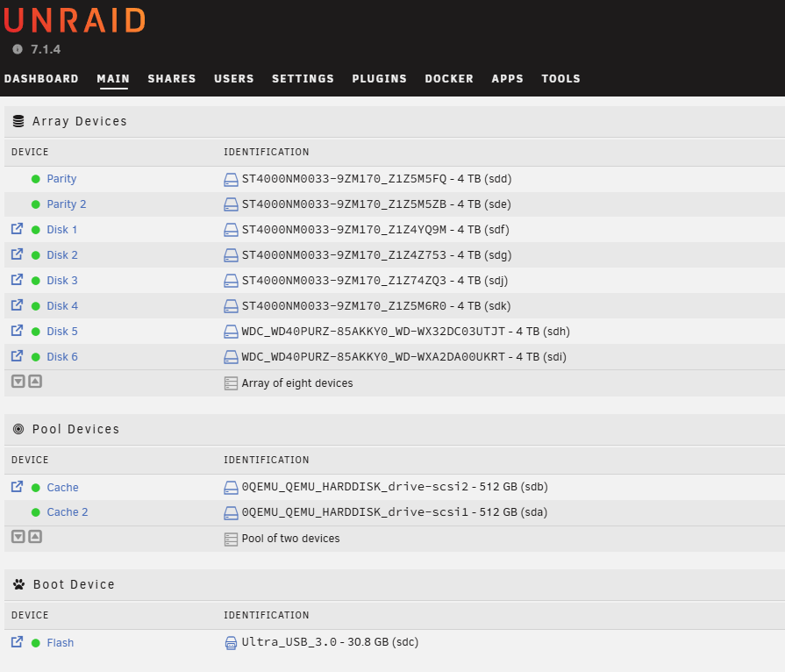Click the Boot Device paw icon
This screenshot has height=672, width=785.
19,584
